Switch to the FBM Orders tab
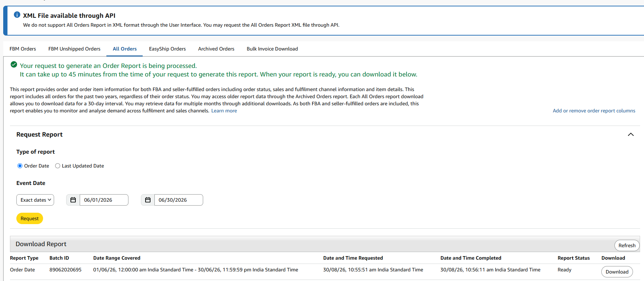 (23, 49)
